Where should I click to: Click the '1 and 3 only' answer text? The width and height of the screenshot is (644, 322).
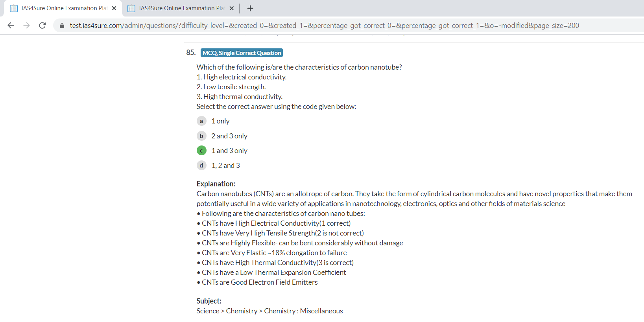[229, 151]
